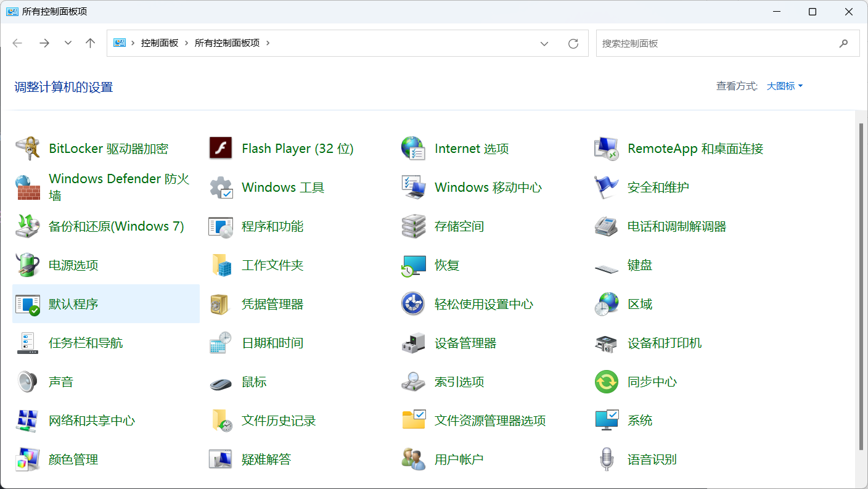Viewport: 868px width, 489px height.
Task: Open the 系统 monitor icon
Action: coord(606,420)
